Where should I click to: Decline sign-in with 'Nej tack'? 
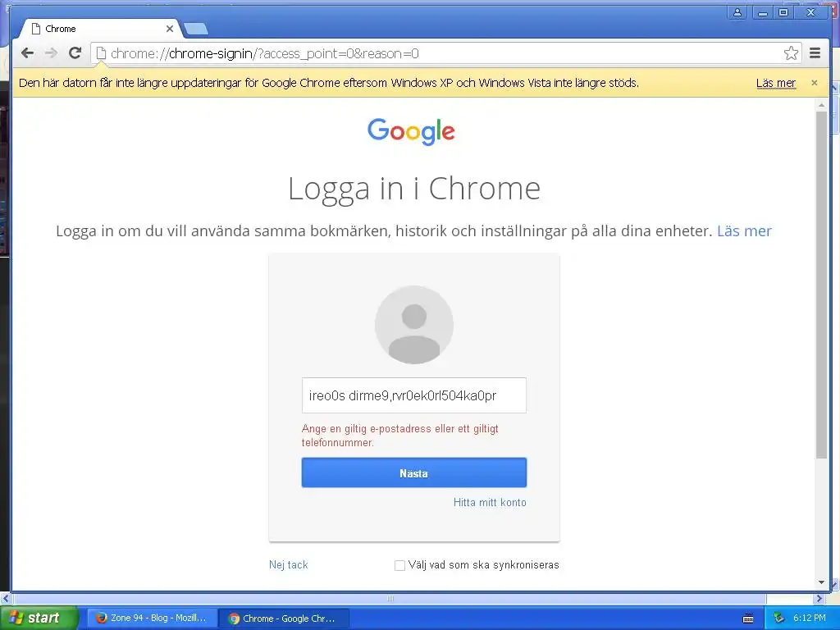point(288,564)
